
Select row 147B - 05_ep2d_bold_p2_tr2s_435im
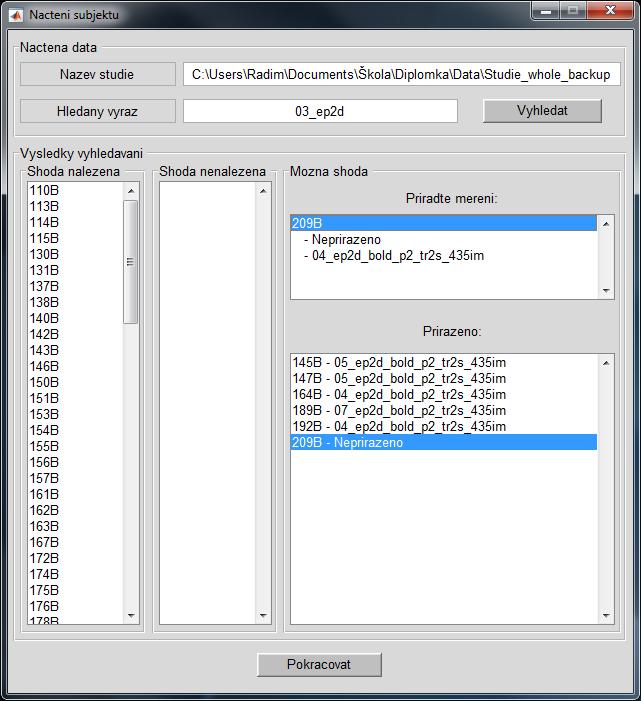pyautogui.click(x=443, y=378)
